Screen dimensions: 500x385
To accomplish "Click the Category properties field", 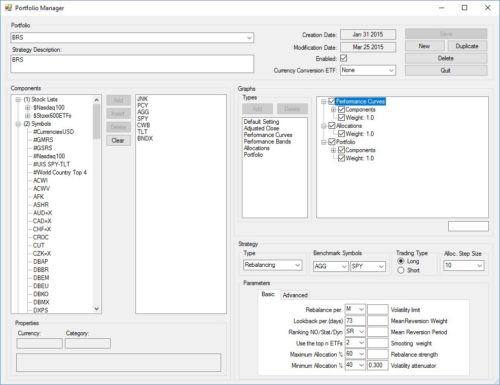I will (x=88, y=343).
